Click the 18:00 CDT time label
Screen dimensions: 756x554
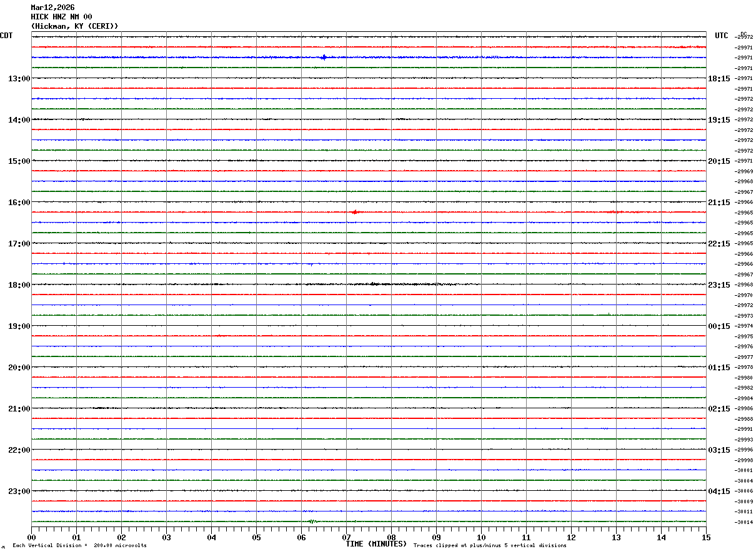point(19,285)
